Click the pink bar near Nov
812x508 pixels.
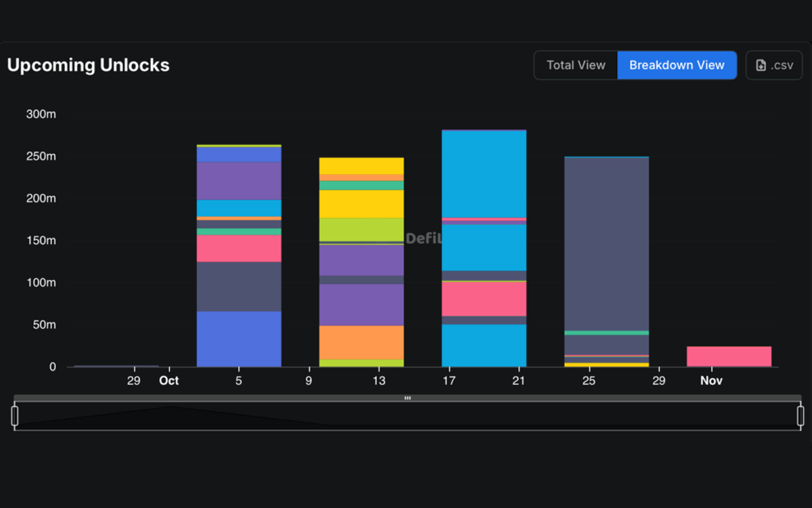[729, 356]
